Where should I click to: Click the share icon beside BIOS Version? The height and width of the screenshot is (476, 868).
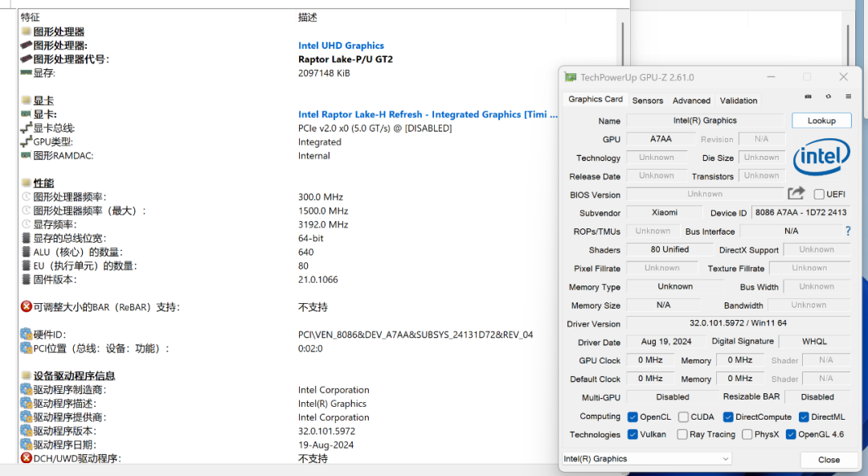coord(796,194)
